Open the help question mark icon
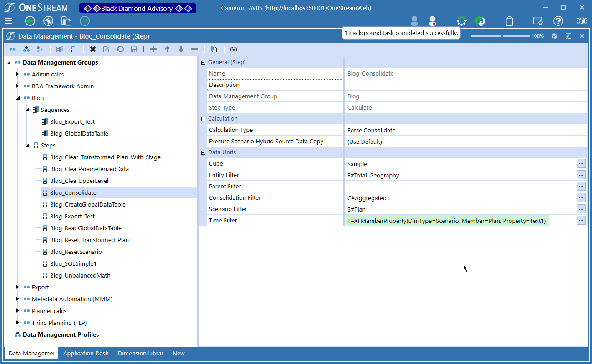The height and width of the screenshot is (364, 592). tap(558, 21)
